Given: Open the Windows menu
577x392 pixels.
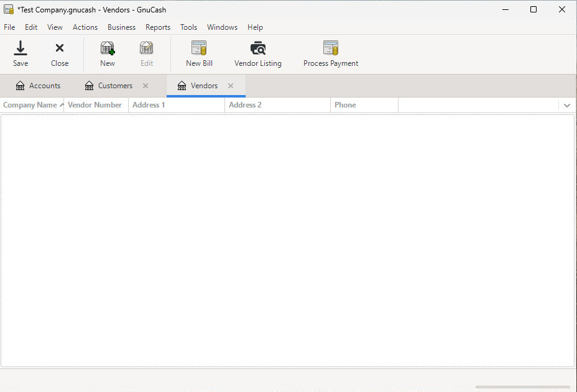Looking at the screenshot, I should click(222, 27).
